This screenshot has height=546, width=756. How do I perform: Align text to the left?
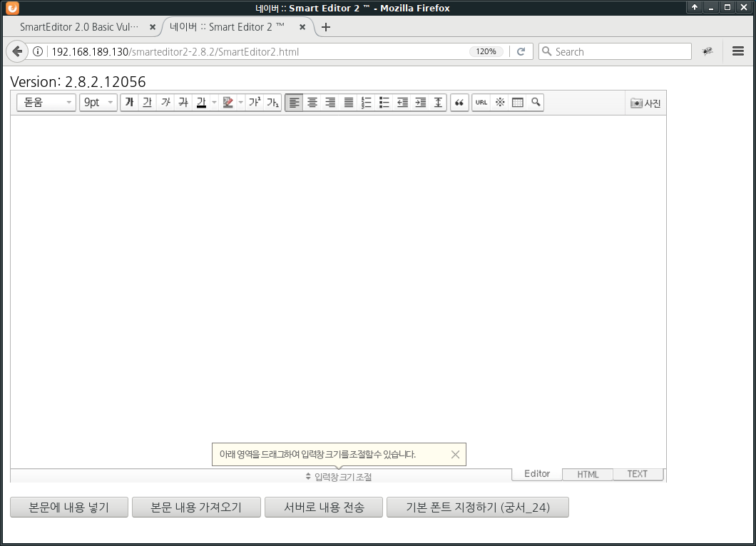[x=294, y=102]
